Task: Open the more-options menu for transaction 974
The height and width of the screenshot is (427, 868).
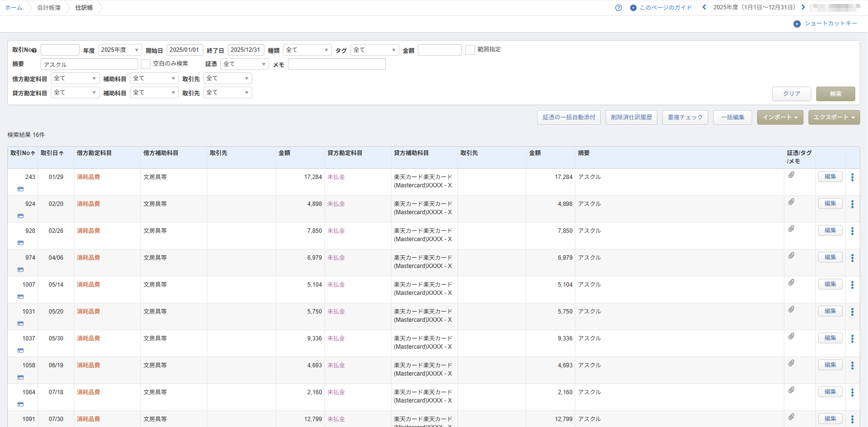Action: tap(852, 258)
